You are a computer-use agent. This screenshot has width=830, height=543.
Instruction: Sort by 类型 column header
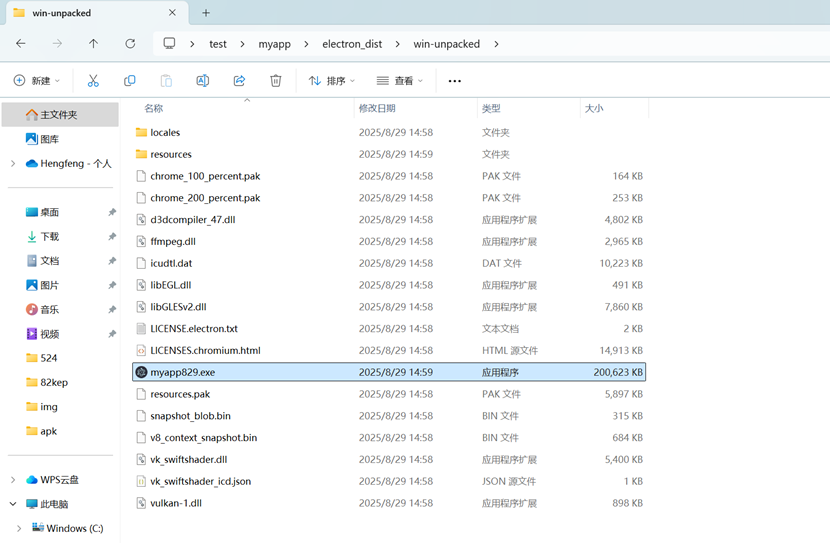coord(491,108)
